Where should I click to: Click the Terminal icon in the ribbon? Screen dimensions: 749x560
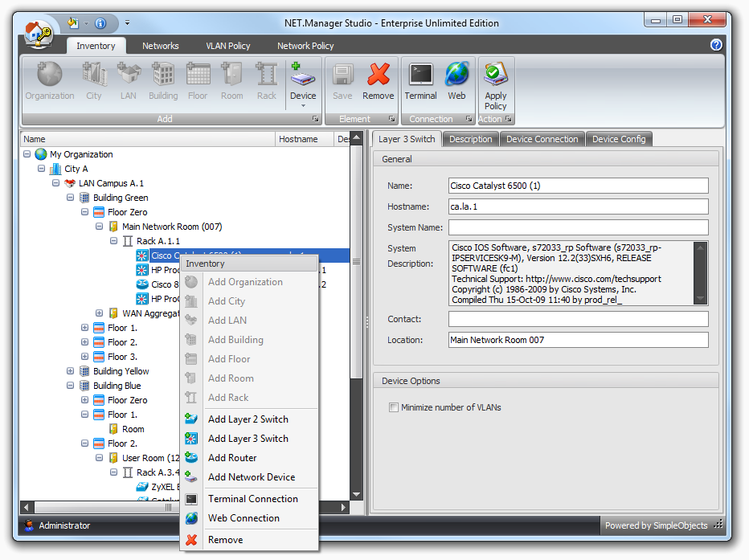[x=420, y=76]
